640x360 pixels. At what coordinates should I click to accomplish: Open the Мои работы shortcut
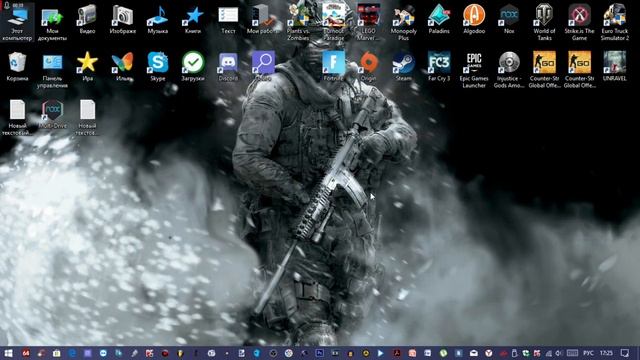click(x=263, y=19)
